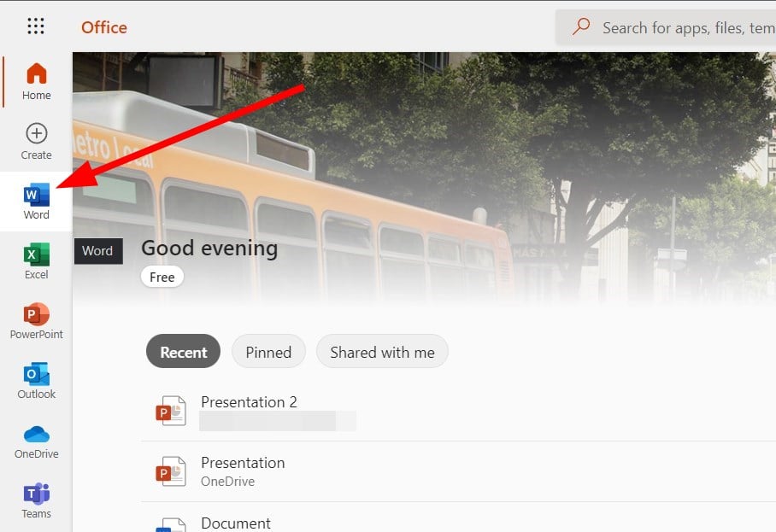Screen dimensions: 776x532
Task: Click the Presentation 2 PowerPoint file icon
Action: [x=171, y=411]
